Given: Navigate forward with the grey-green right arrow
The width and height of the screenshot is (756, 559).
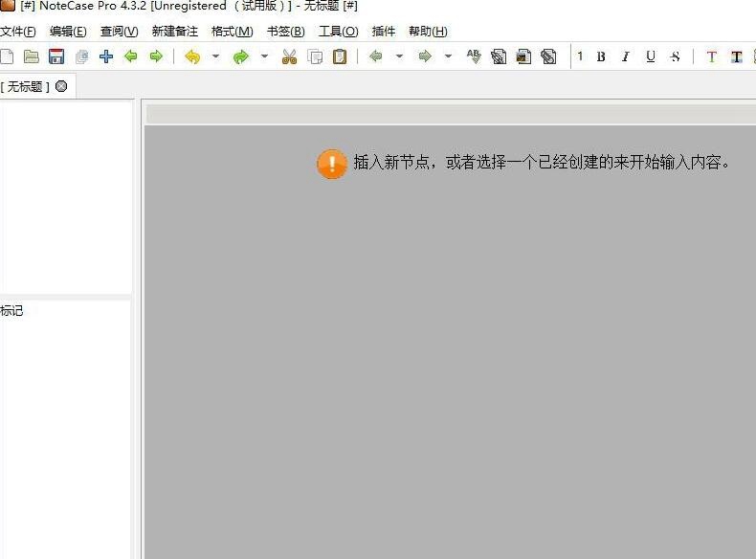Looking at the screenshot, I should (x=425, y=56).
